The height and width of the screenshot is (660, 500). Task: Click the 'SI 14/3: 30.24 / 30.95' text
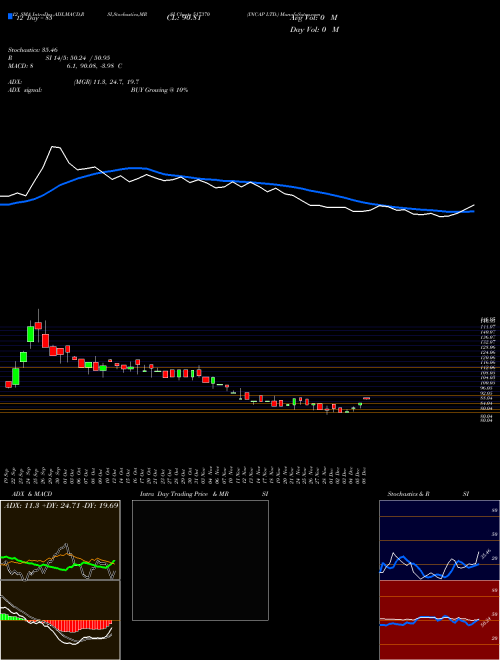[78, 58]
